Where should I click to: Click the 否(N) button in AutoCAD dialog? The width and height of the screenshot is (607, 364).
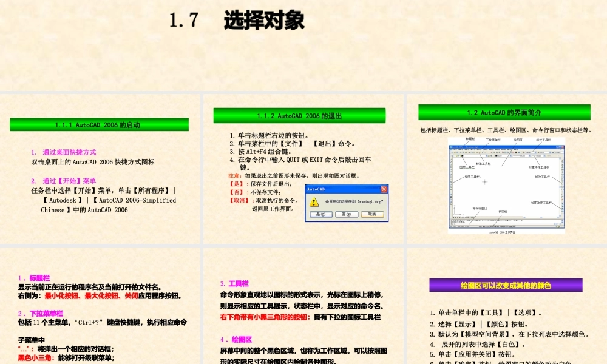(x=347, y=214)
